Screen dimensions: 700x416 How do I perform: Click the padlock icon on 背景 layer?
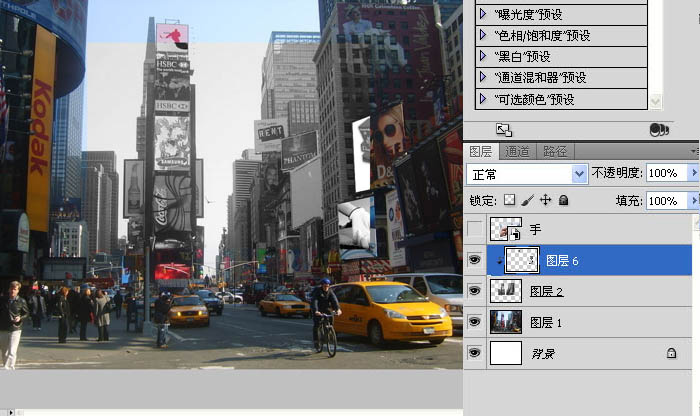coord(671,352)
